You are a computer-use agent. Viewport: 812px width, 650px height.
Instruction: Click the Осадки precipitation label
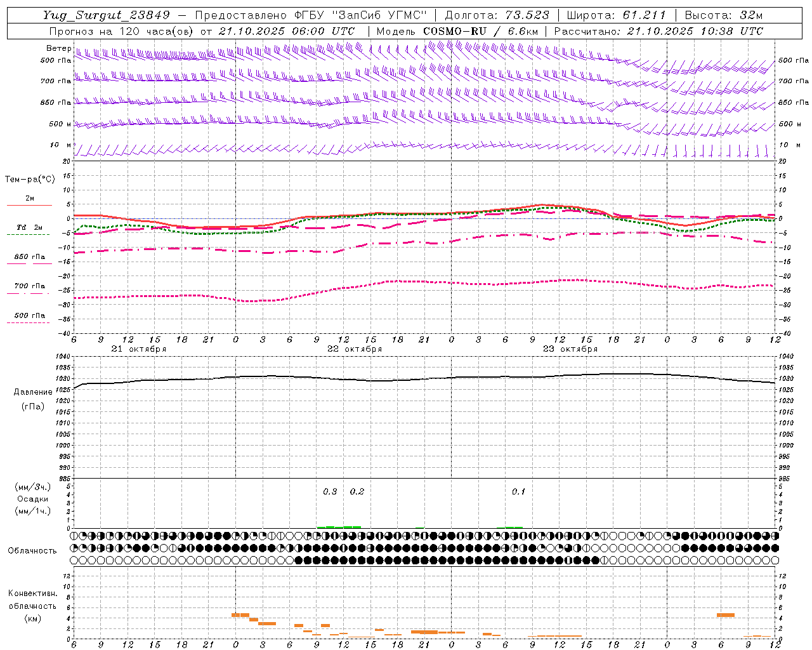click(x=33, y=499)
